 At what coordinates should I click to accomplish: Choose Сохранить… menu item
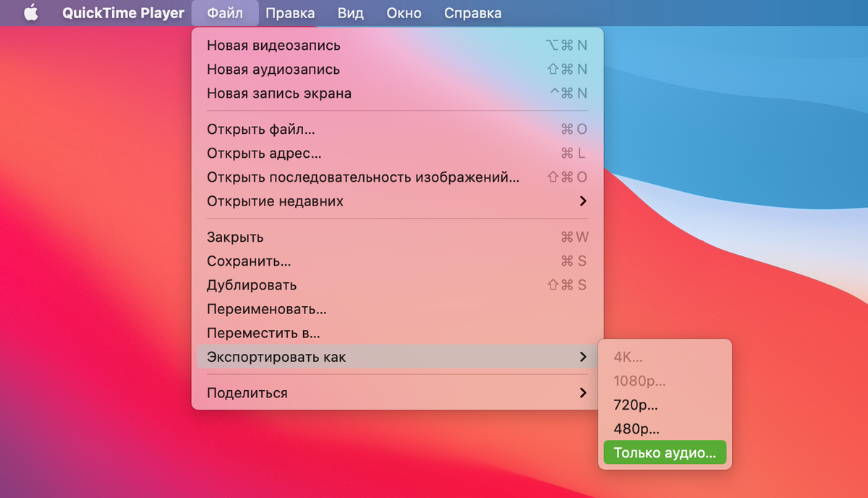[x=397, y=261]
